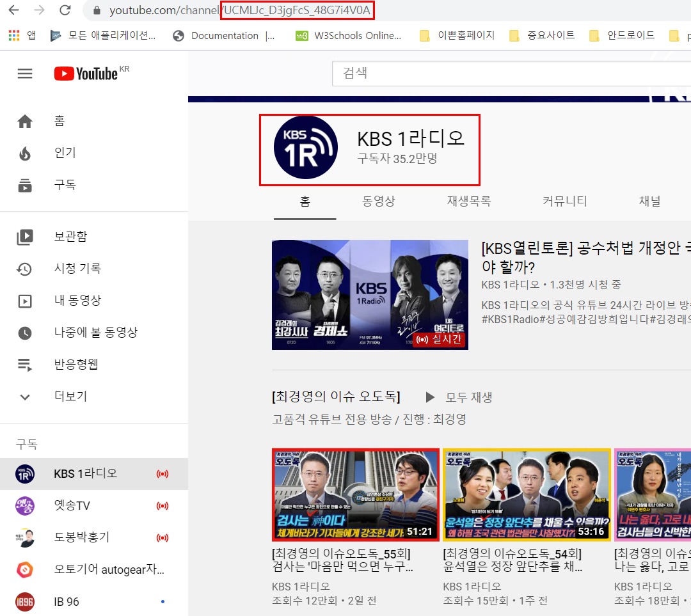Go to 홈 in the sidebar
Screen dimensions: 691x616
point(94,121)
